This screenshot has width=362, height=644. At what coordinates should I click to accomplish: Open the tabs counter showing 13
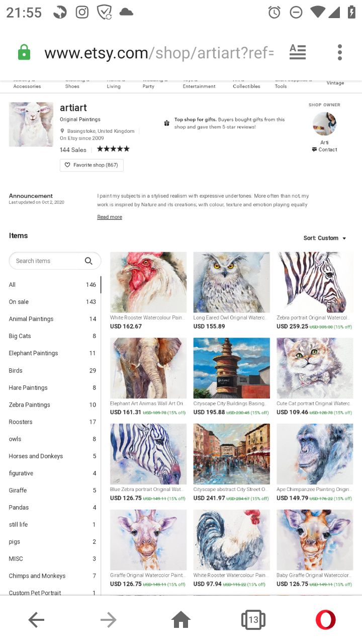[x=253, y=620]
